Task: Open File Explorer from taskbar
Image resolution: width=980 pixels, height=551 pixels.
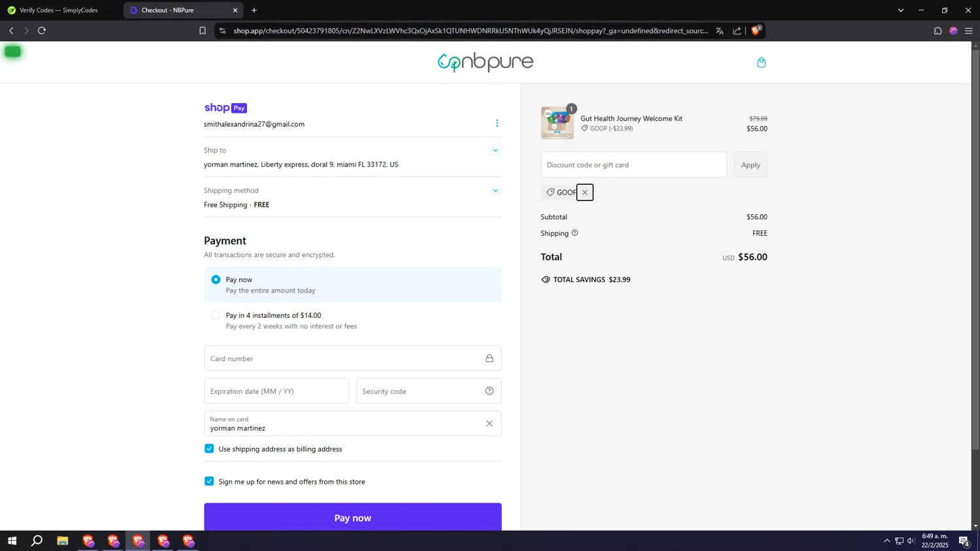Action: point(63,541)
